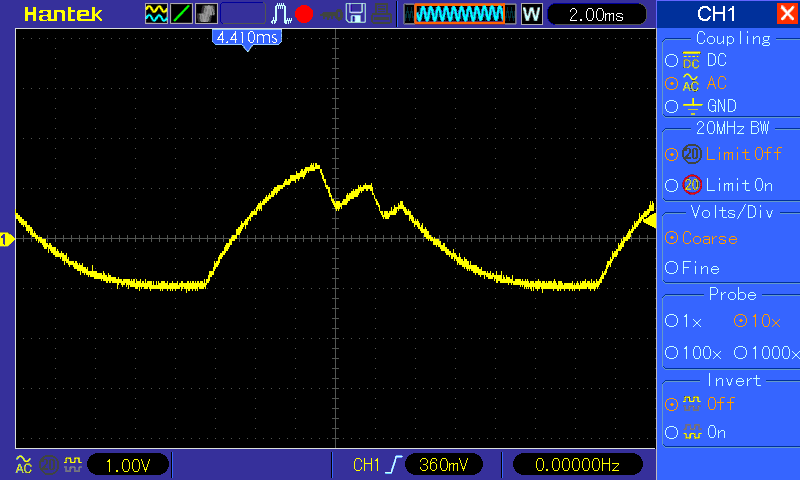Image resolution: width=800 pixels, height=480 pixels.
Task: Select Coarse Volts/Div adjustment
Action: tap(701, 238)
